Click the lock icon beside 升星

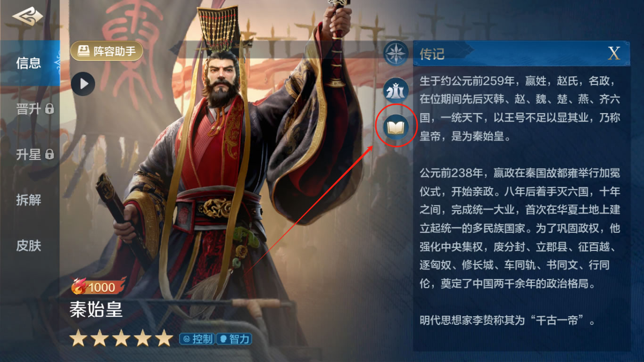(x=49, y=154)
